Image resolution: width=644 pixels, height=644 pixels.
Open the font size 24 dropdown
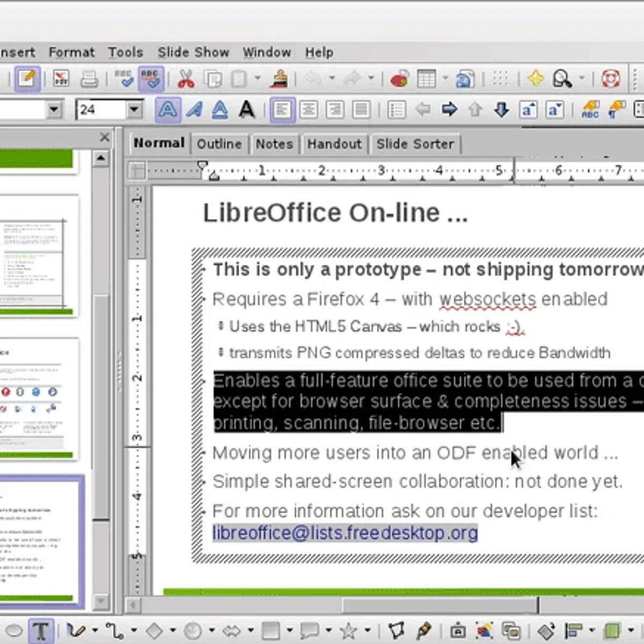click(x=135, y=110)
